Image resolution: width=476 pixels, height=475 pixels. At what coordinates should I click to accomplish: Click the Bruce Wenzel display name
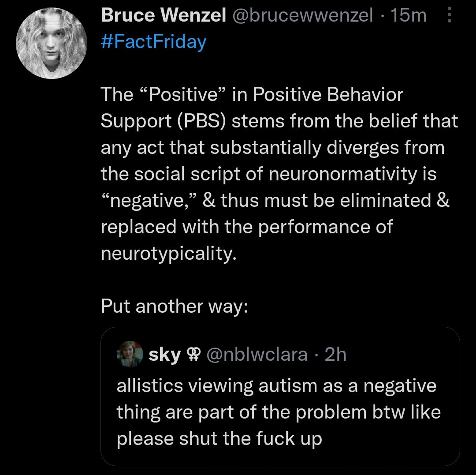[x=163, y=16]
